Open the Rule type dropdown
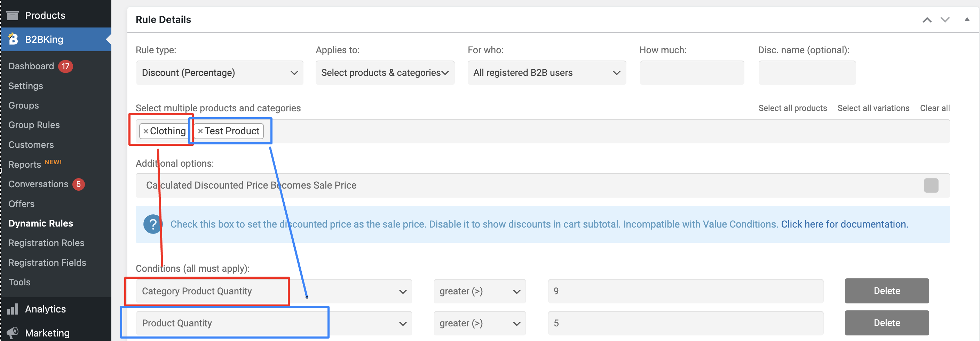This screenshot has height=341, width=980. (220, 73)
